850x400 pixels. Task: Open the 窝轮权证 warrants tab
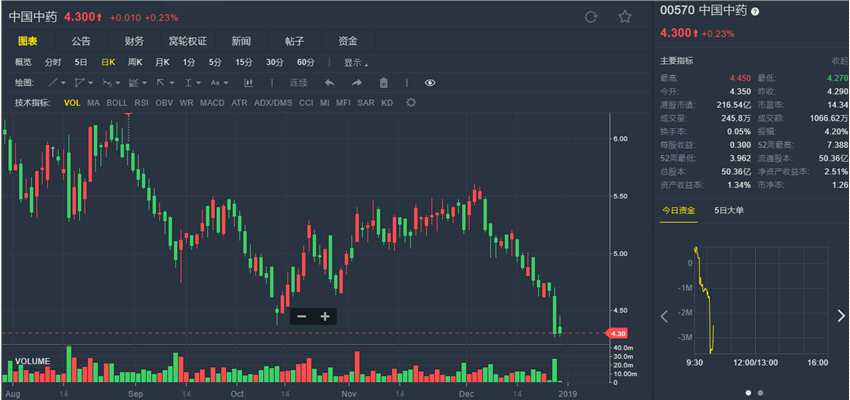pos(188,41)
